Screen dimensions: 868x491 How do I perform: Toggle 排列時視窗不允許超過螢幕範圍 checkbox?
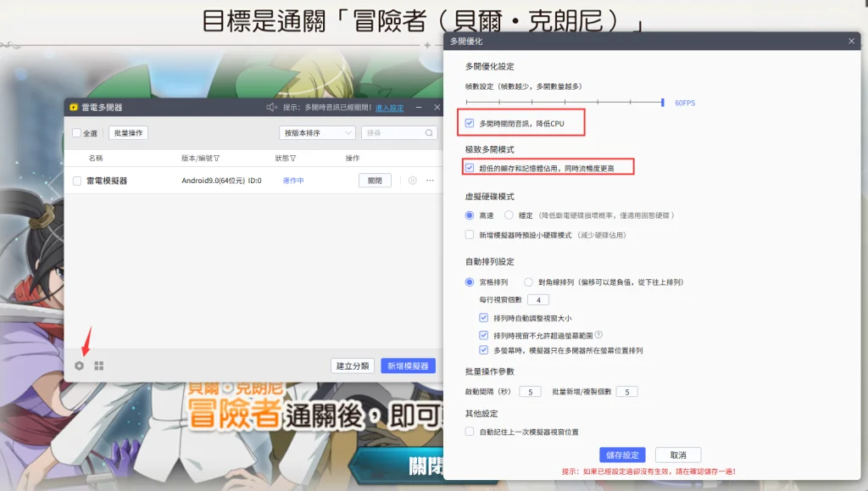click(x=484, y=335)
